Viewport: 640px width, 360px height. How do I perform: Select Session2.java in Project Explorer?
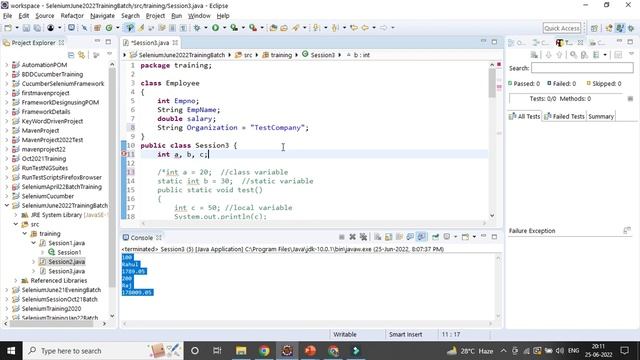(67, 262)
